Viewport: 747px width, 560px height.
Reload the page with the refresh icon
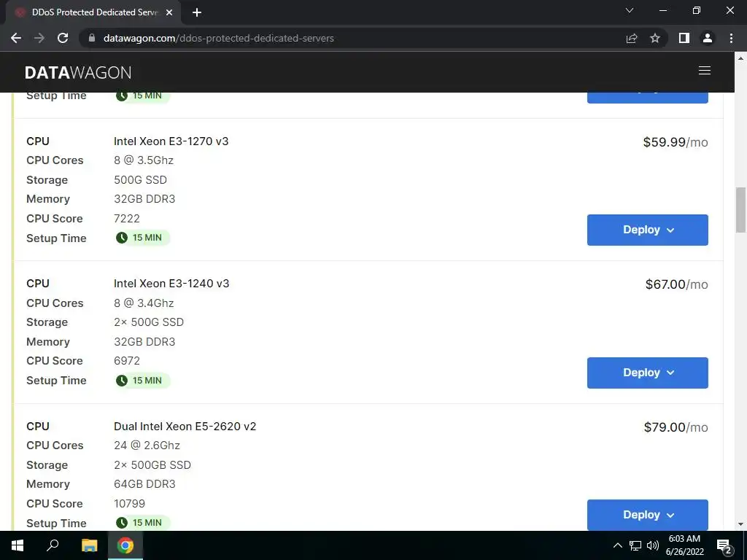[x=63, y=38]
